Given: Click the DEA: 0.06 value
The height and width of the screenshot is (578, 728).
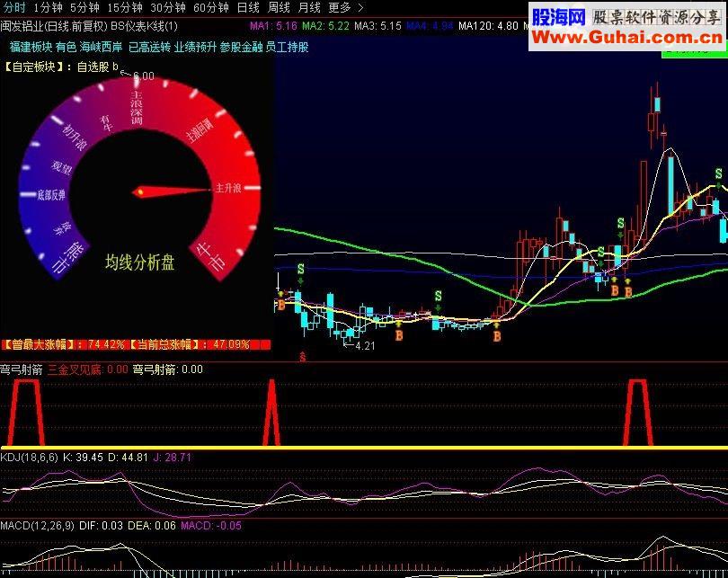Looking at the screenshot, I should tap(152, 526).
